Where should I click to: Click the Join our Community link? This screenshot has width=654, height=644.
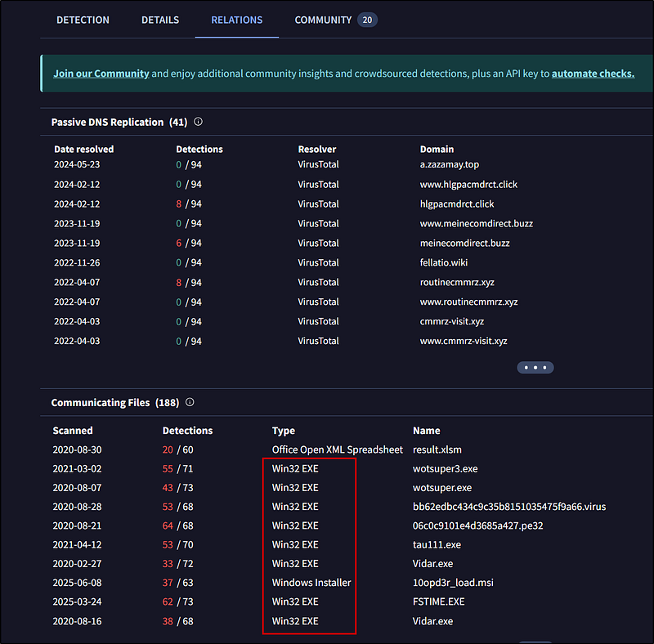[x=101, y=74]
